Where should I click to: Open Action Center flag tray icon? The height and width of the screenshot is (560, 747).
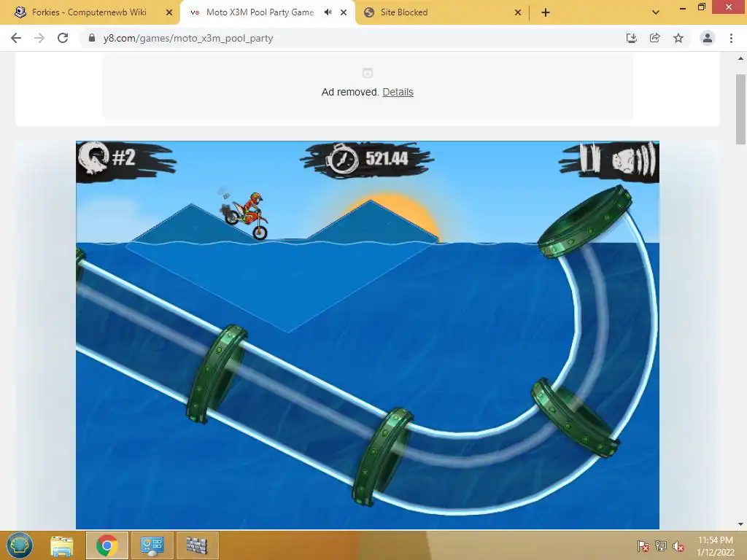pos(643,545)
